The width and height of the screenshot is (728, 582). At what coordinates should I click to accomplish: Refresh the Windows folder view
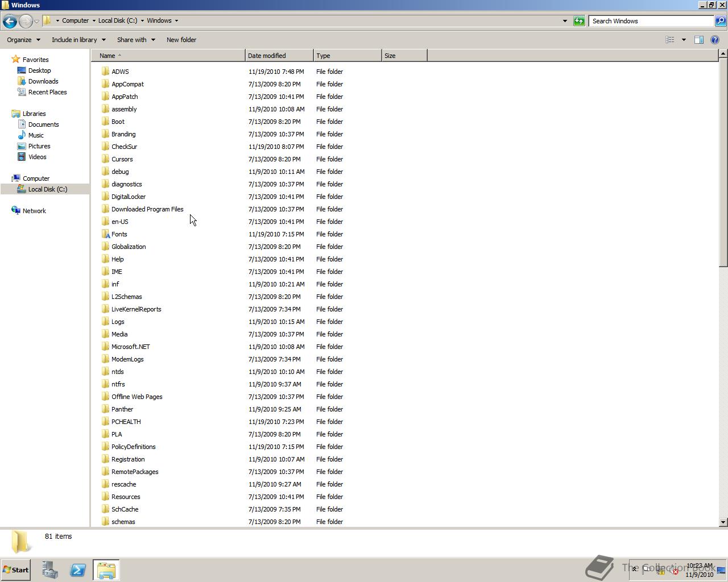pos(579,21)
